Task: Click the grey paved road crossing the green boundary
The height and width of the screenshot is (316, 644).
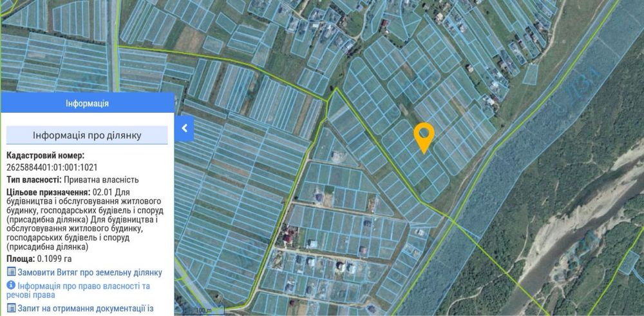Action: point(113,45)
